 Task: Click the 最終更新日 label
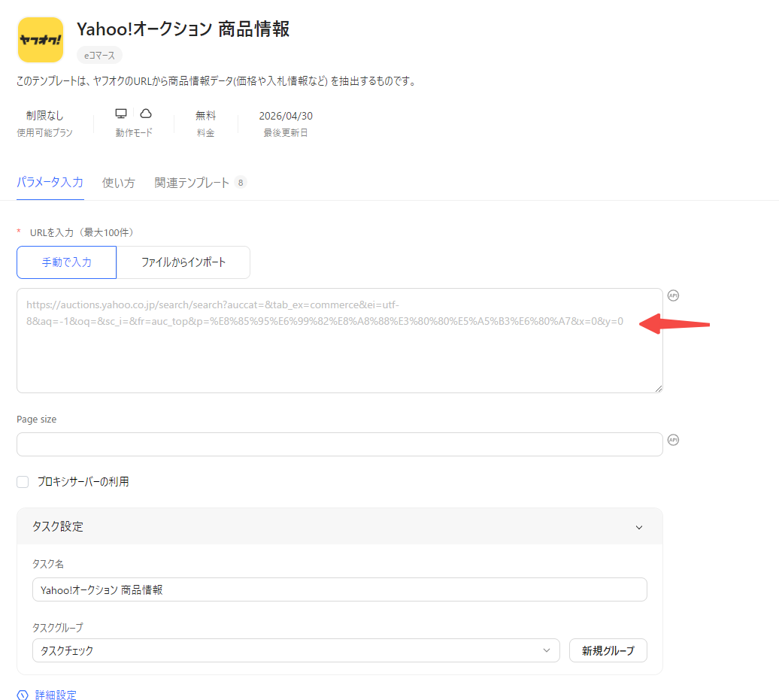point(286,132)
